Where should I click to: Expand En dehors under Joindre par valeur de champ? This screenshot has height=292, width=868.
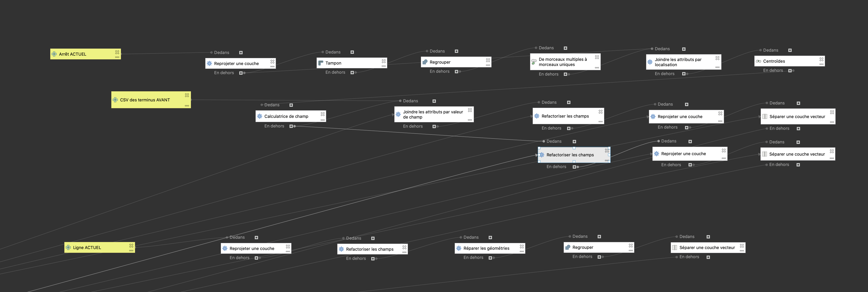pyautogui.click(x=434, y=126)
